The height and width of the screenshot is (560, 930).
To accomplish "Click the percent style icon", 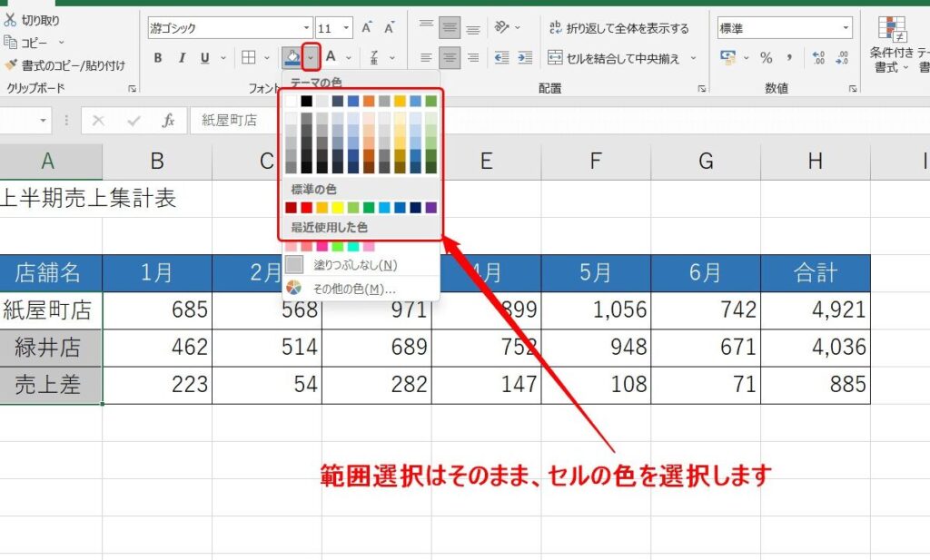I will (x=766, y=58).
